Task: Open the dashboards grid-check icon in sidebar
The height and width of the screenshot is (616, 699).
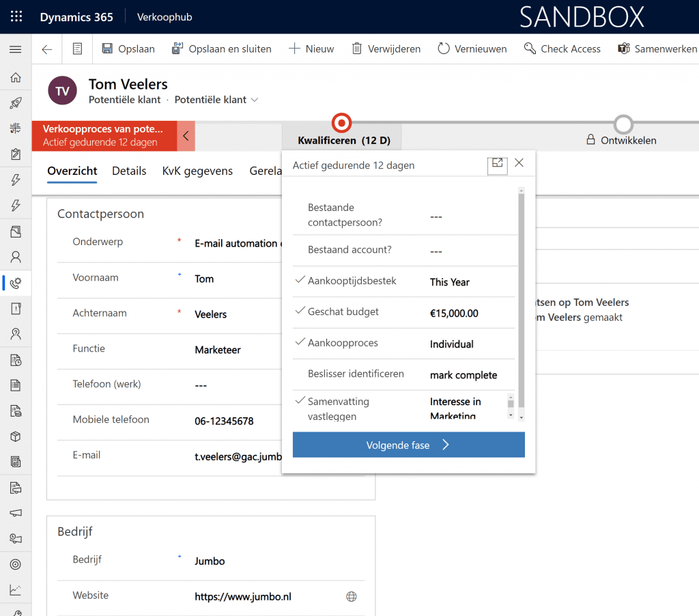Action: pyautogui.click(x=16, y=128)
